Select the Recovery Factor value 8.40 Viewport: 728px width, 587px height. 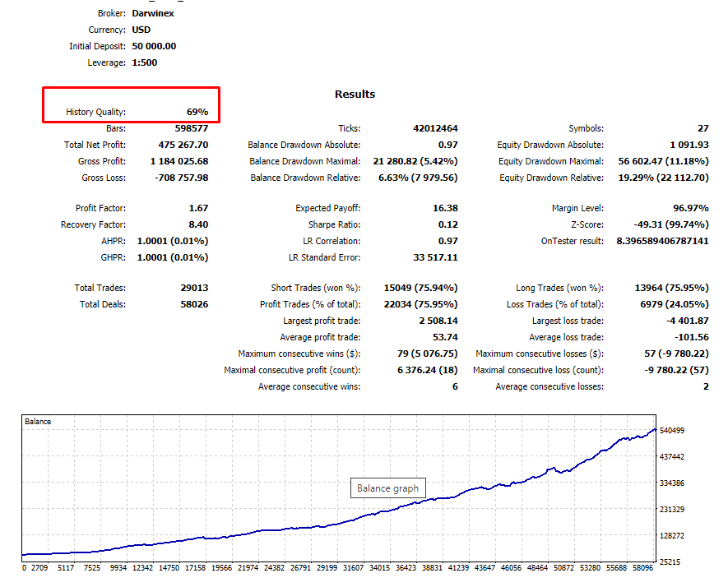click(x=199, y=224)
